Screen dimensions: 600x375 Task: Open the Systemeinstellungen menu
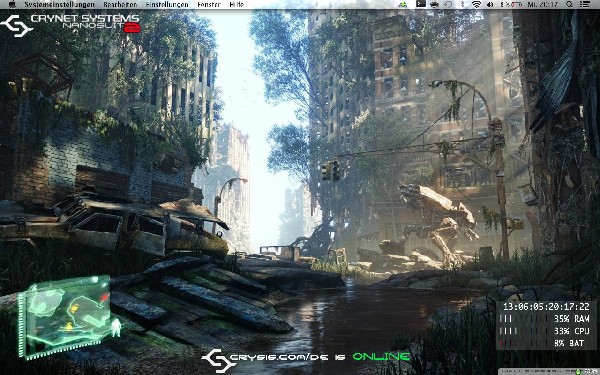click(x=59, y=5)
